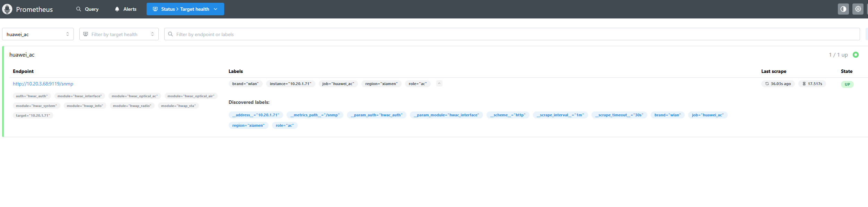This screenshot has height=207, width=868.
Task: Open the Filter by target health dropdown
Action: pos(119,34)
